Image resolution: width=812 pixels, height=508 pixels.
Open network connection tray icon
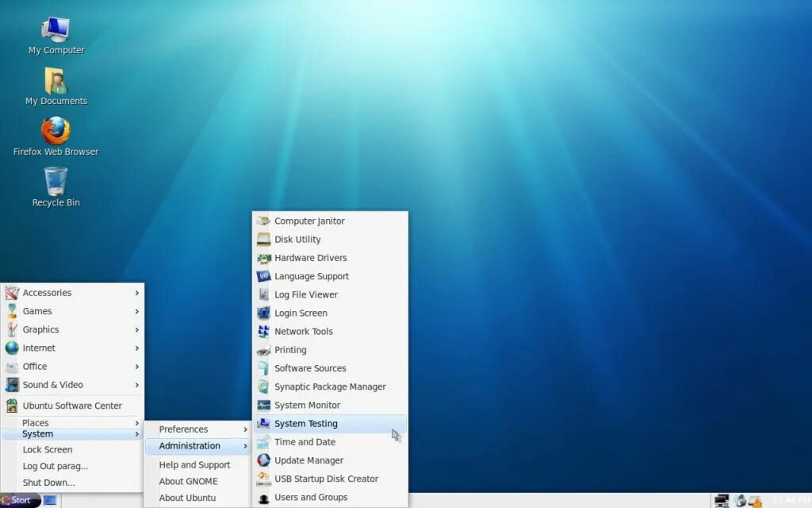[722, 501]
